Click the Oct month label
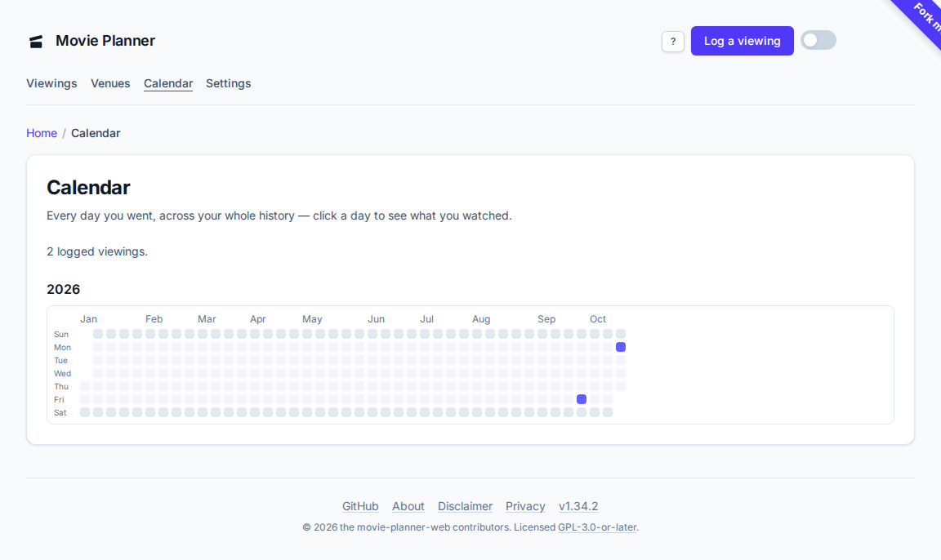This screenshot has width=941, height=560. coord(598,319)
